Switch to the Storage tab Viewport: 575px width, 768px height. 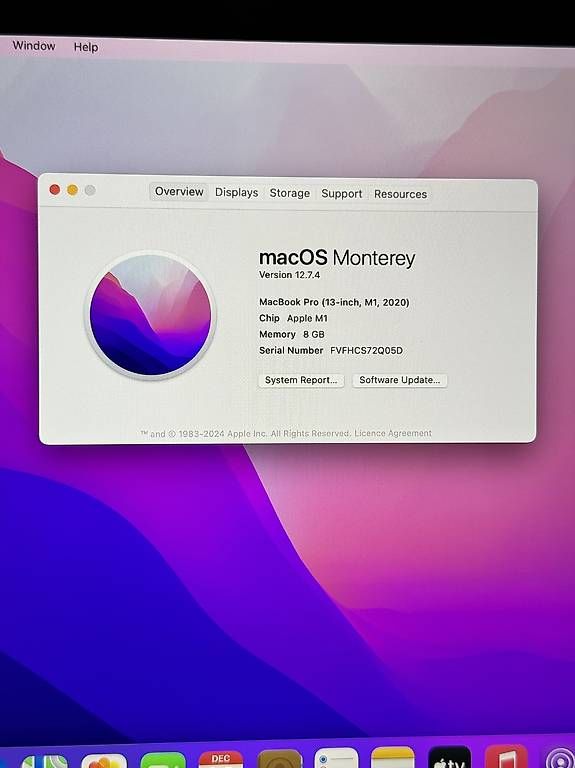click(x=289, y=193)
